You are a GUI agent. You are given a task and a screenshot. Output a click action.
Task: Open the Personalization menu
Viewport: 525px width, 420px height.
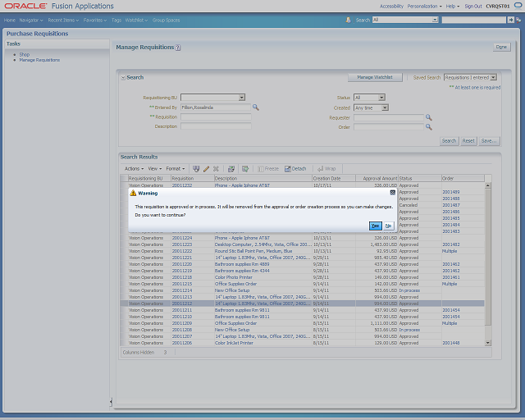425,6
